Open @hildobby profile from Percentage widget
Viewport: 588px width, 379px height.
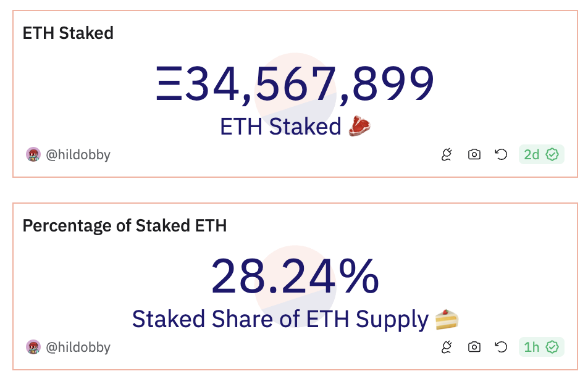77,348
